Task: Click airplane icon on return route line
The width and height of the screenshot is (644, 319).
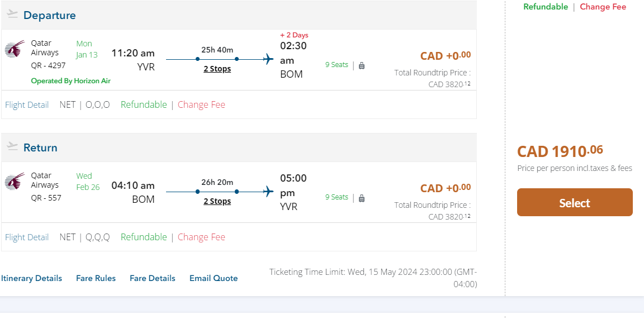Action: coord(268,191)
